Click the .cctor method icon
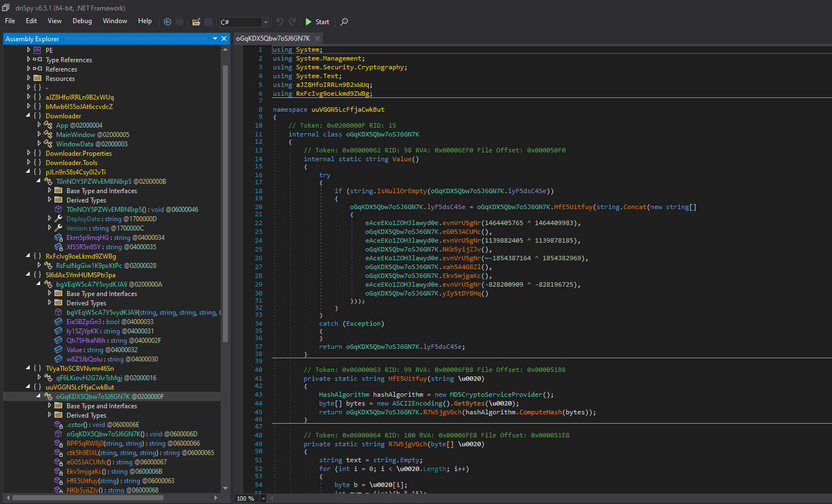Screen dimensions: 832x504 [x=58, y=424]
